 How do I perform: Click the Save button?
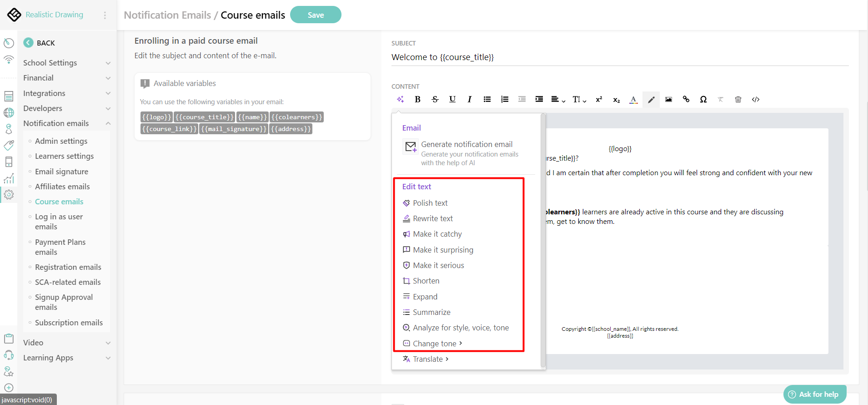316,15
